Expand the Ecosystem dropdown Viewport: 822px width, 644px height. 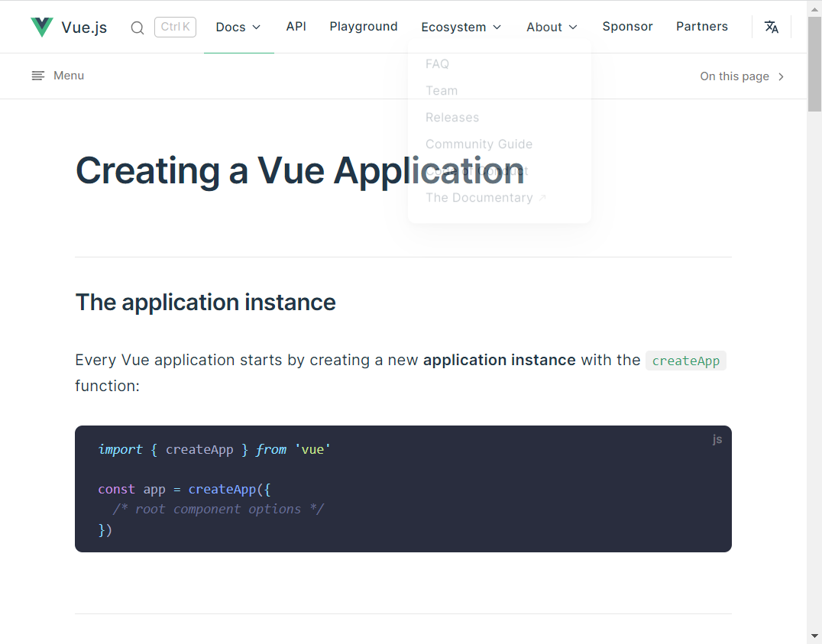pos(461,27)
